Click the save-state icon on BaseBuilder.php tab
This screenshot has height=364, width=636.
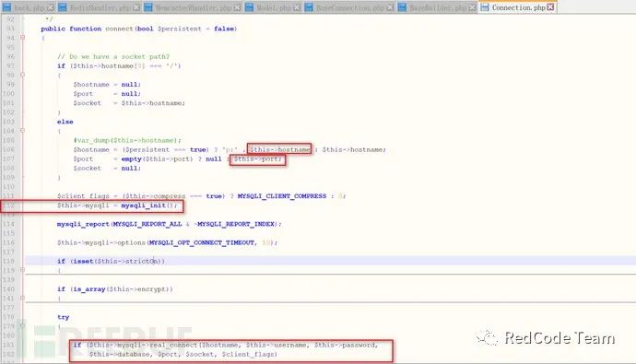403,7
